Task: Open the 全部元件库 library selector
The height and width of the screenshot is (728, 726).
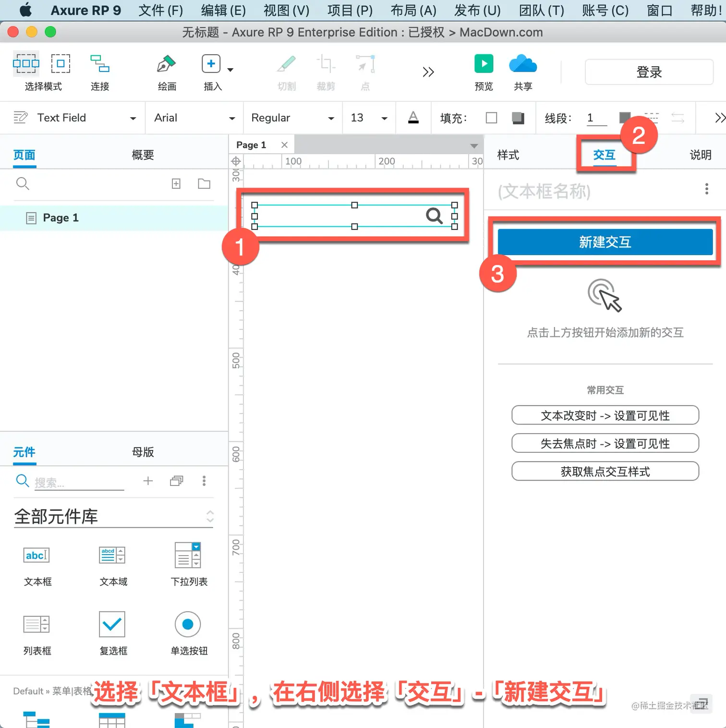Action: [x=114, y=516]
